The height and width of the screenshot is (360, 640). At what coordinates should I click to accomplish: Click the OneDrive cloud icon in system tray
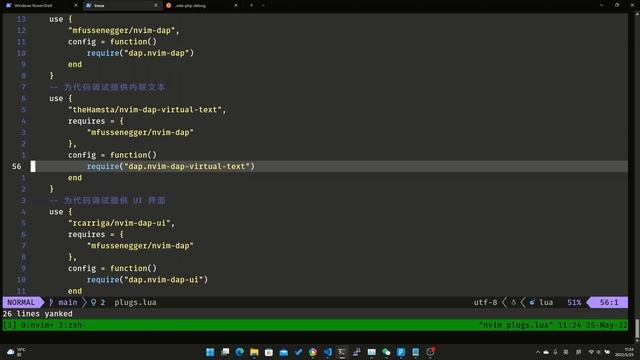pos(546,352)
